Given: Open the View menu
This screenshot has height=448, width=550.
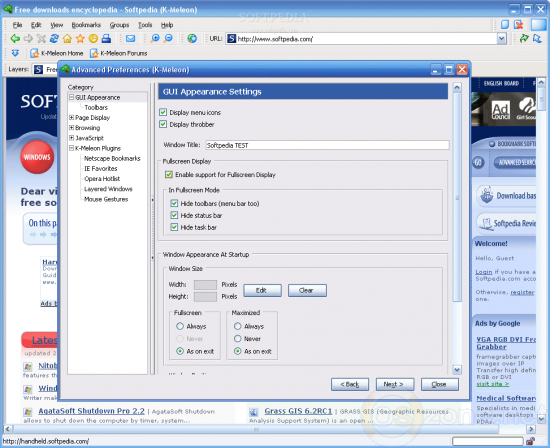Looking at the screenshot, I should pyautogui.click(x=56, y=25).
